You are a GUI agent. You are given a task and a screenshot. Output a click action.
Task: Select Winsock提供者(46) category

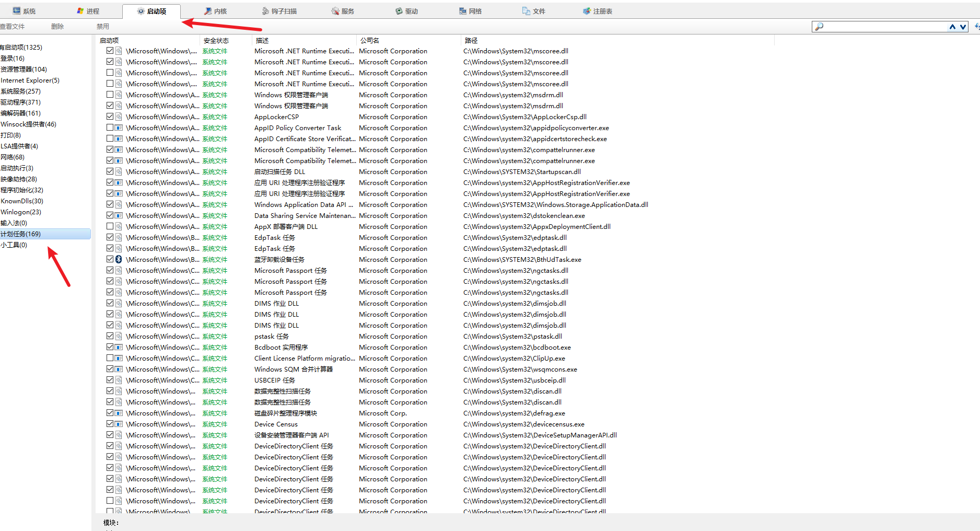click(28, 124)
